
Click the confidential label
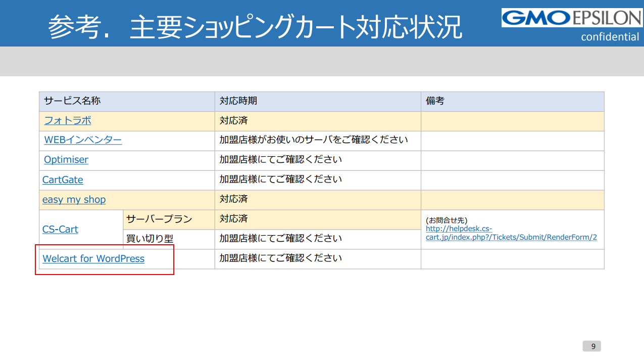click(x=610, y=37)
